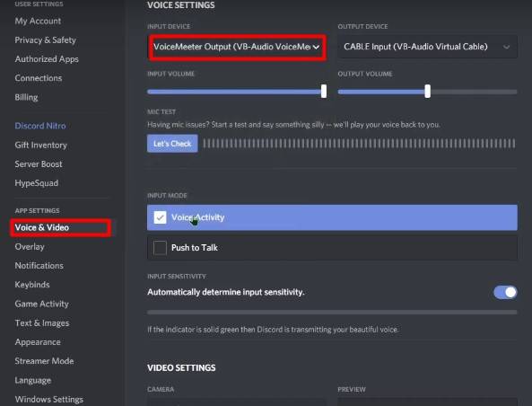Open Appearance settings
The width and height of the screenshot is (532, 406).
coord(38,342)
